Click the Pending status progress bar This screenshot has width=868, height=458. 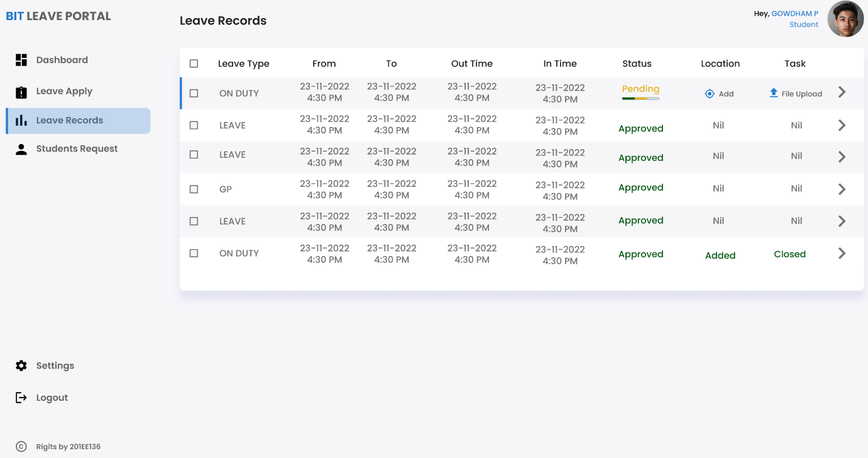coord(640,98)
